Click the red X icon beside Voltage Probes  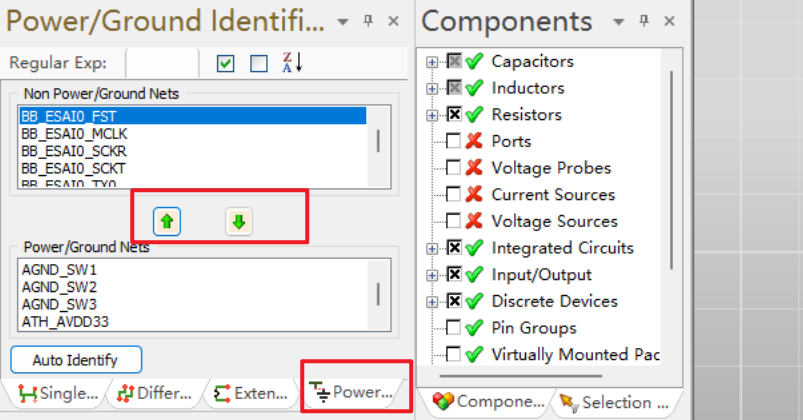(x=474, y=167)
